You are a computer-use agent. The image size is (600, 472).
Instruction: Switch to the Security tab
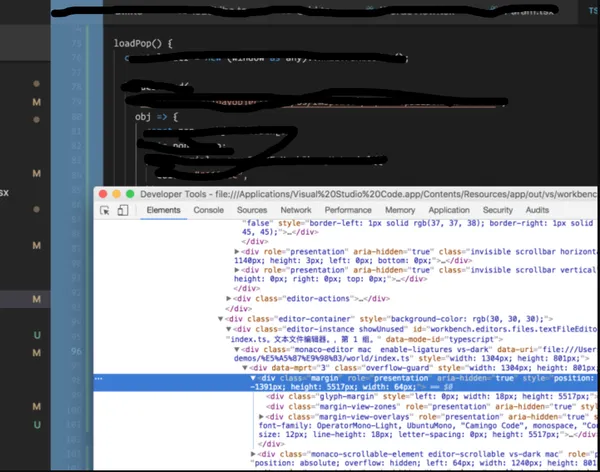497,210
